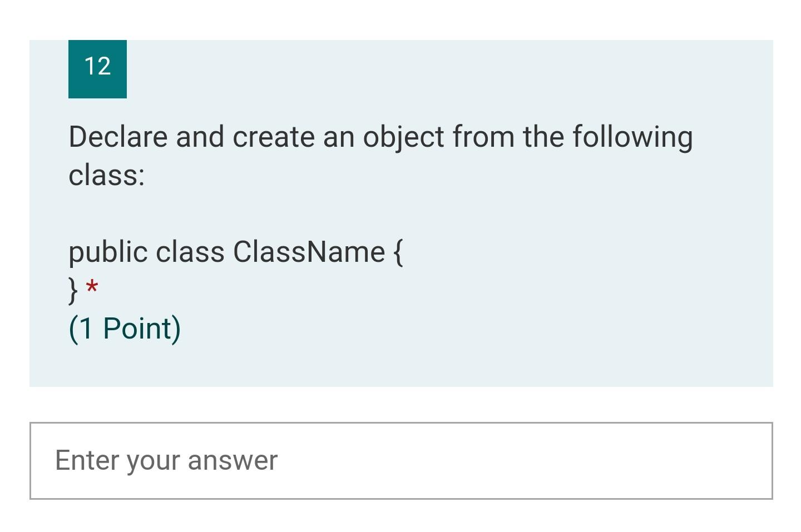
Task: Click the word "the" before "following"
Action: click(543, 137)
